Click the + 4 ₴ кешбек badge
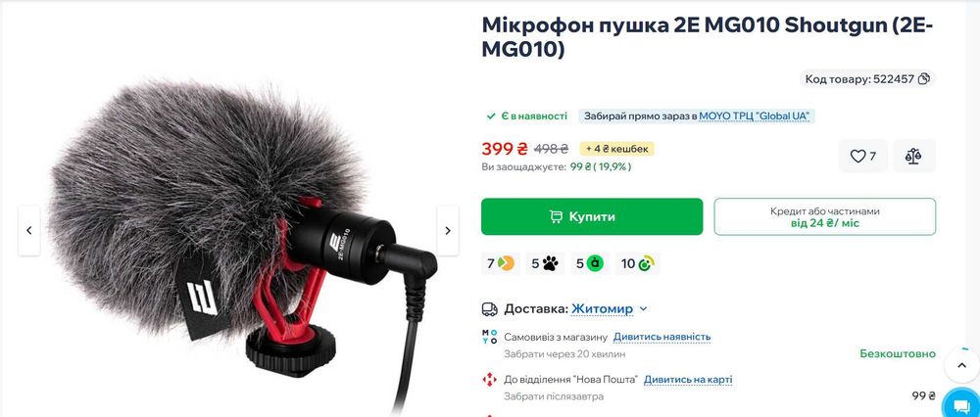 pos(616,149)
